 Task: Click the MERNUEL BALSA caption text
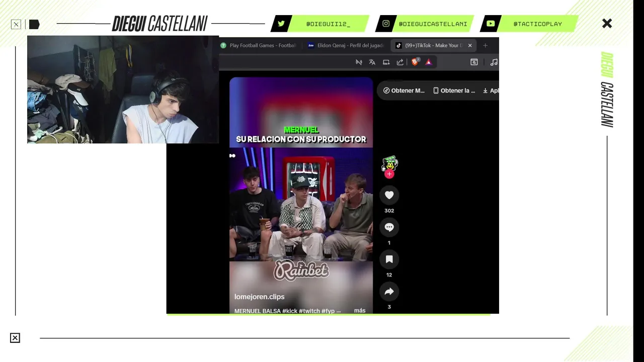(257, 311)
